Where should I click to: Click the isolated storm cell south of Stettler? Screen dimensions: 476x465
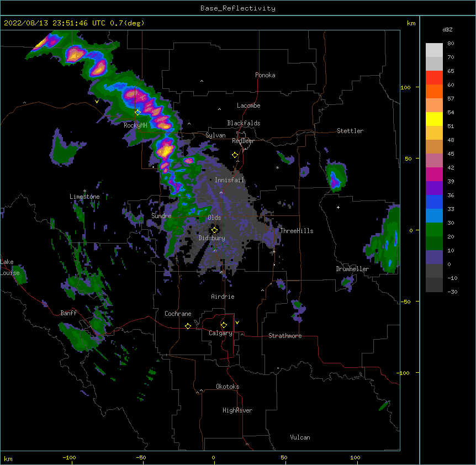tap(336, 177)
